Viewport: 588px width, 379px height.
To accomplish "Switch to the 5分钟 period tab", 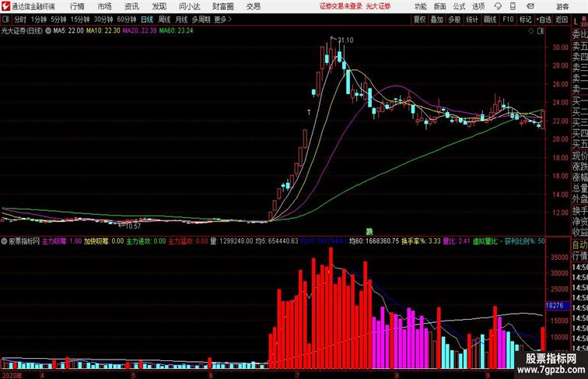I will point(58,19).
